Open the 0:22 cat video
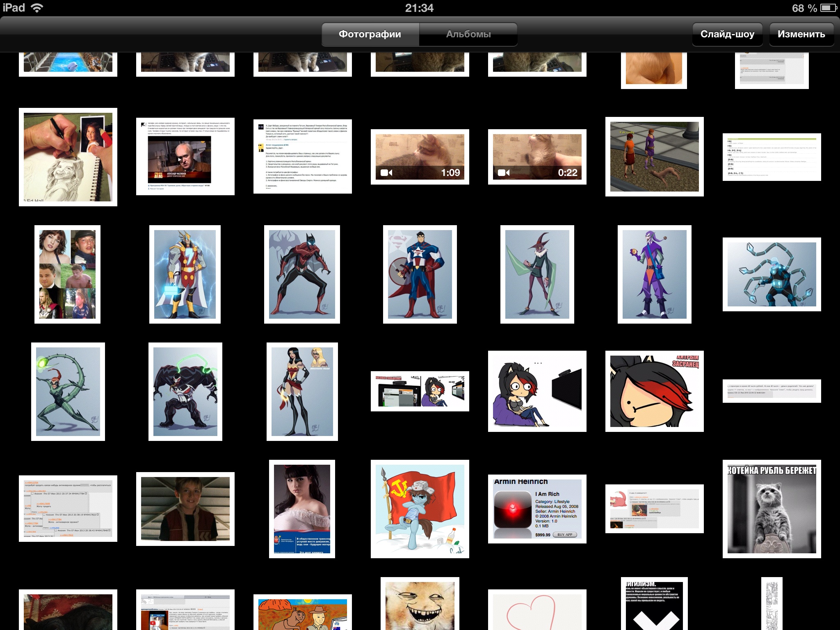 pos(537,157)
